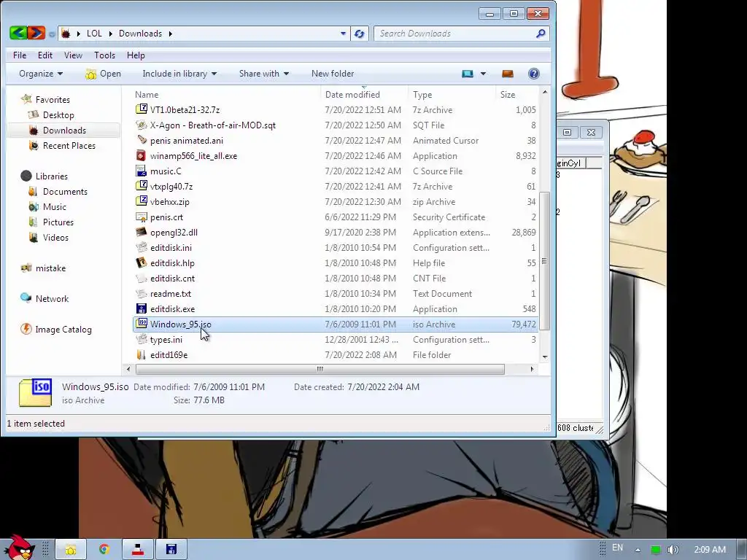Screen dimensions: 747x560
Task: Click the volume speaker tray icon
Action: [673, 550]
